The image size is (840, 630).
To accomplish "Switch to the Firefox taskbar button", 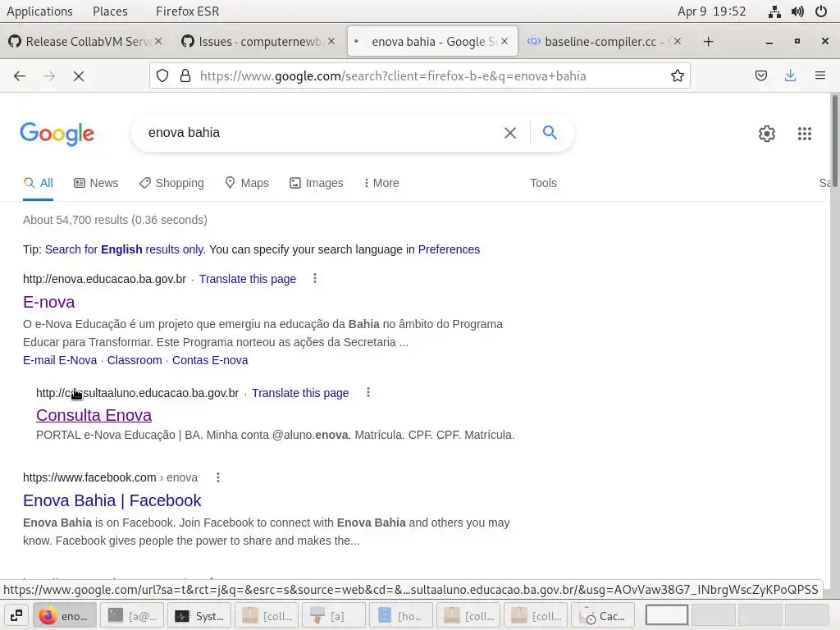I will tap(64, 616).
